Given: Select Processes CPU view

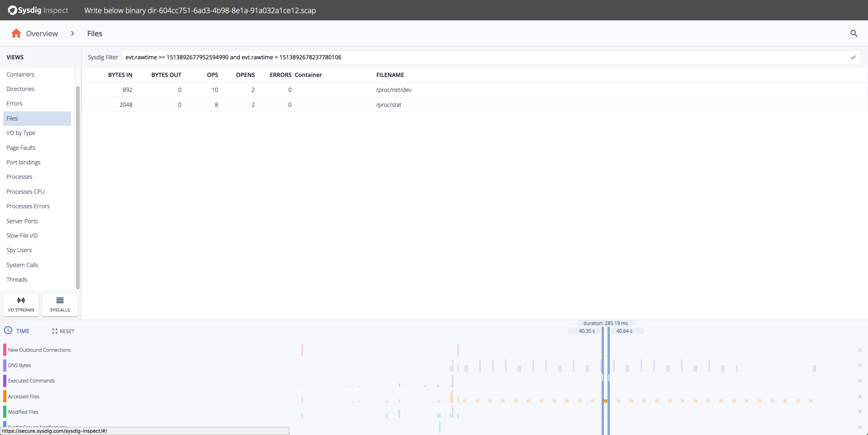Looking at the screenshot, I should [x=37, y=192].
